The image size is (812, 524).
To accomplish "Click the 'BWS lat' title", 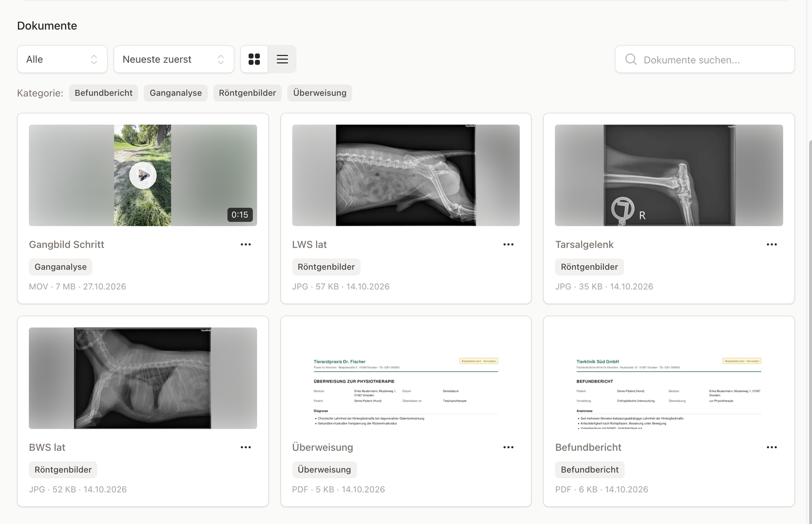I will [47, 447].
